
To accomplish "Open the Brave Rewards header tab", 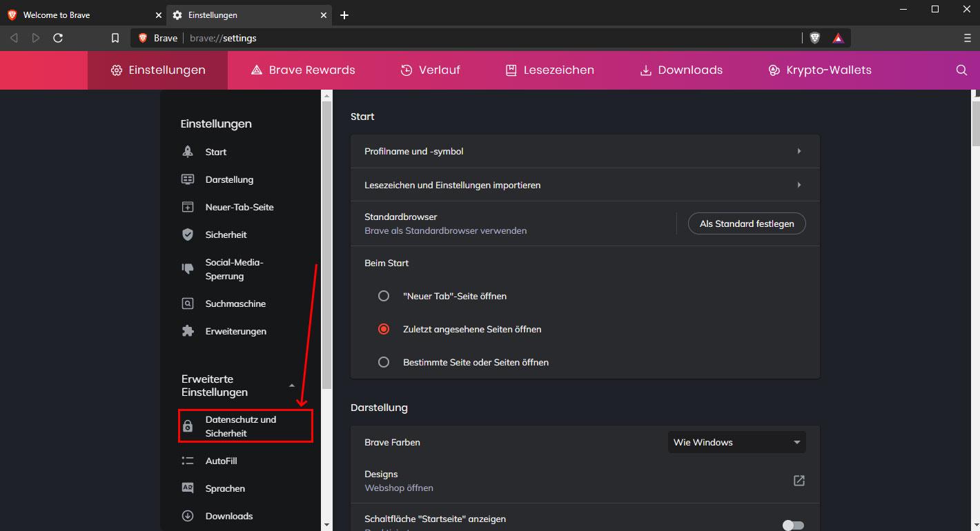I will [302, 70].
